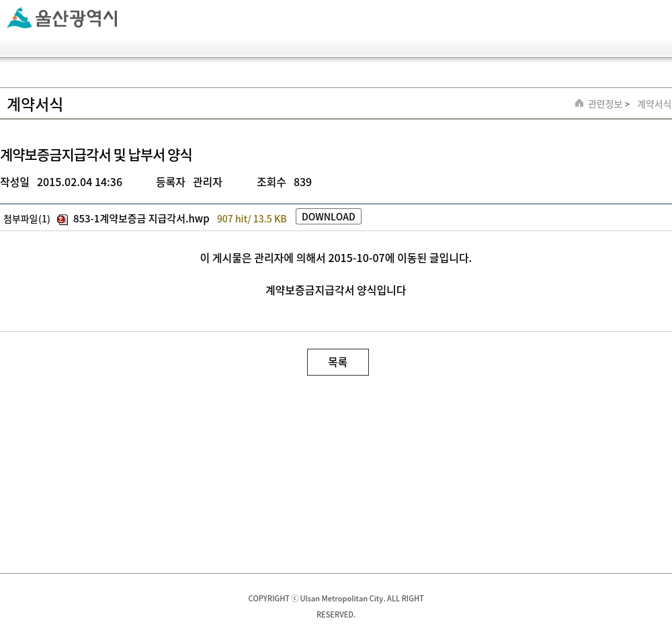Screen dimensions: 672x641
Task: Click the 조회수 label
Action: point(271,183)
